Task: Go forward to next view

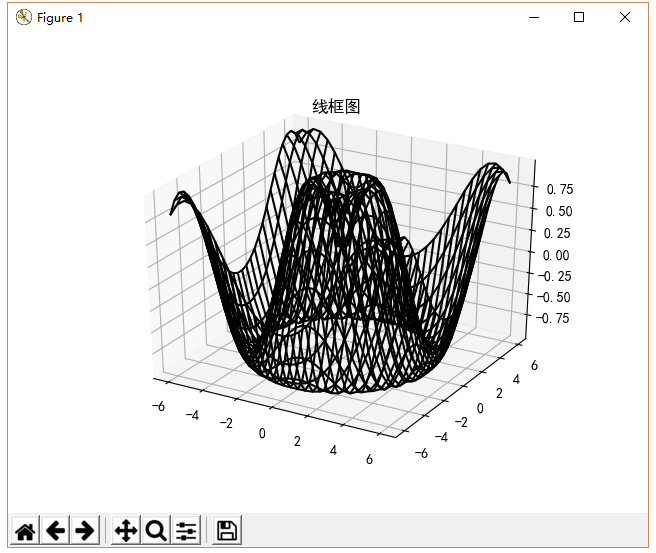Action: pyautogui.click(x=85, y=530)
